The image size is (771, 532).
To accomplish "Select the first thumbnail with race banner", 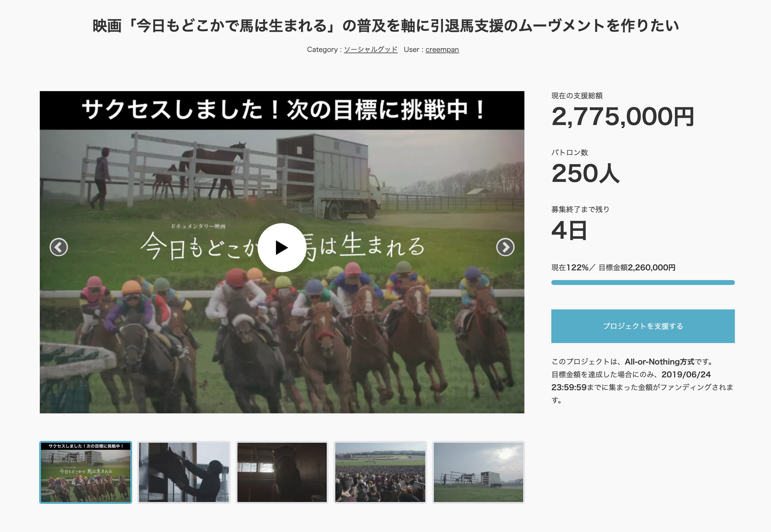I will click(x=86, y=472).
